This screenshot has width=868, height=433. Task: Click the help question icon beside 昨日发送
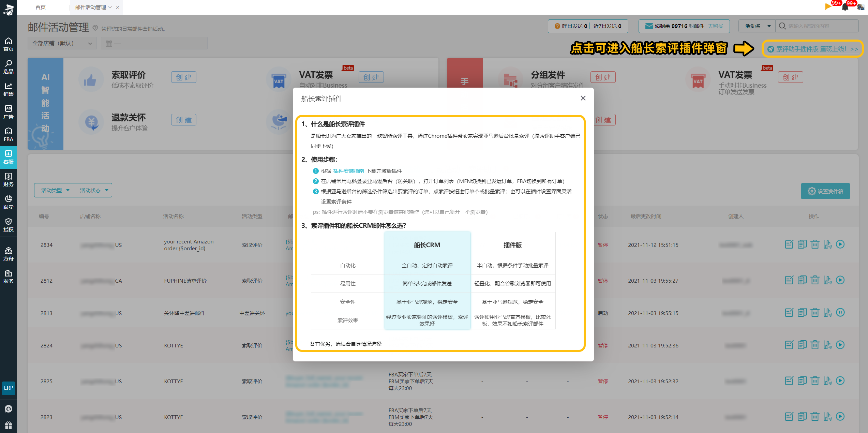(557, 26)
